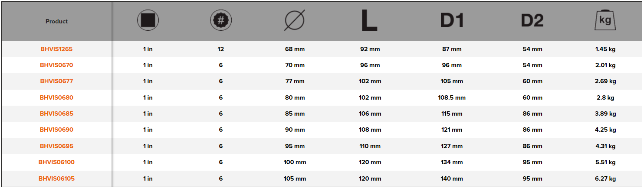The image size is (644, 188).
Task: Select the BHVIS0680 product link
Action: pos(56,97)
